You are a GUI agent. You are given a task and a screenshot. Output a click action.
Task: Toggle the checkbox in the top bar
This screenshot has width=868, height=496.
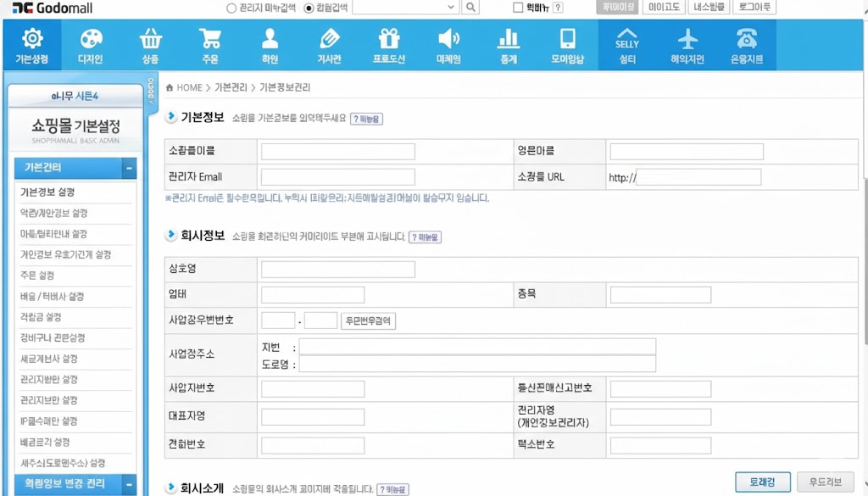click(518, 8)
